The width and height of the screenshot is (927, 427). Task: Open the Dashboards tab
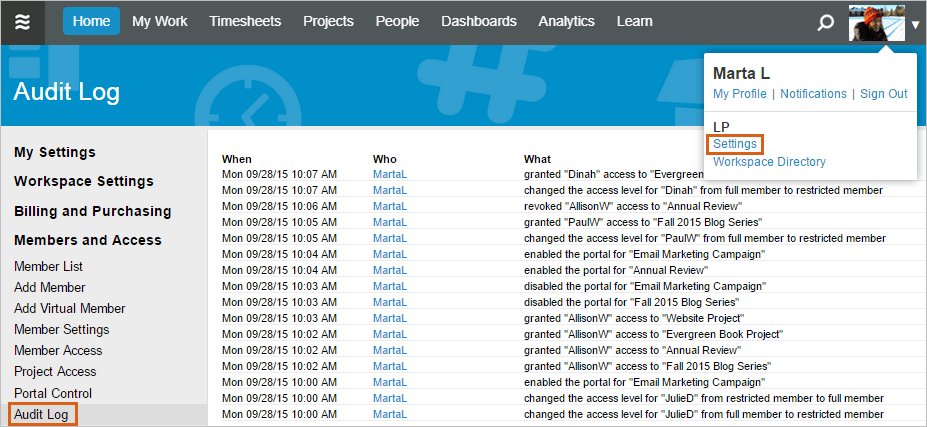[x=478, y=21]
